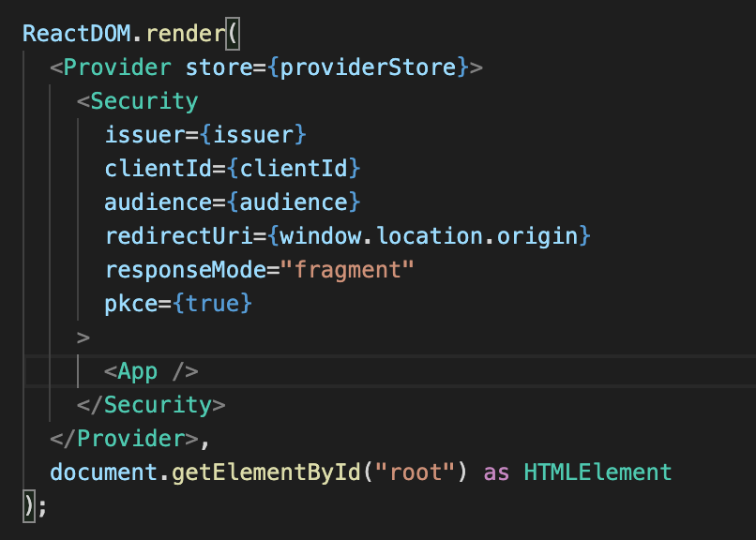Select the providerStore expression
Image resolution: width=756 pixels, height=540 pixels.
[368, 67]
